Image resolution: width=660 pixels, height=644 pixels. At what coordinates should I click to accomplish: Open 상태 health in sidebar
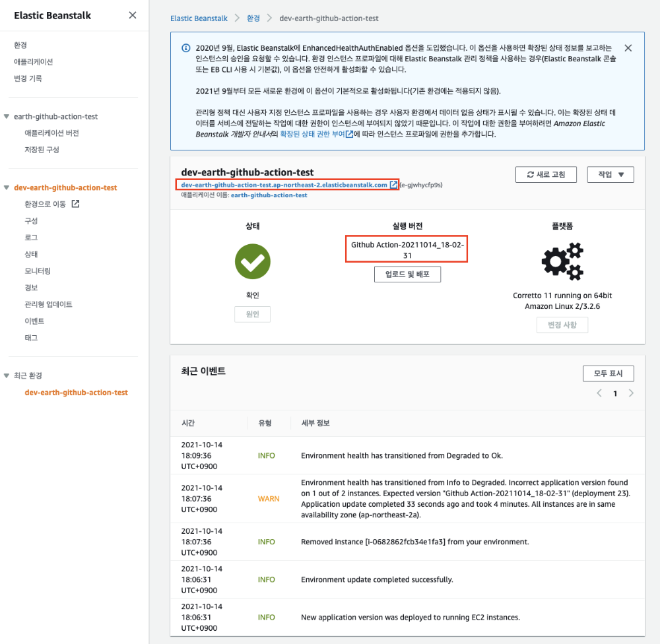coord(31,254)
